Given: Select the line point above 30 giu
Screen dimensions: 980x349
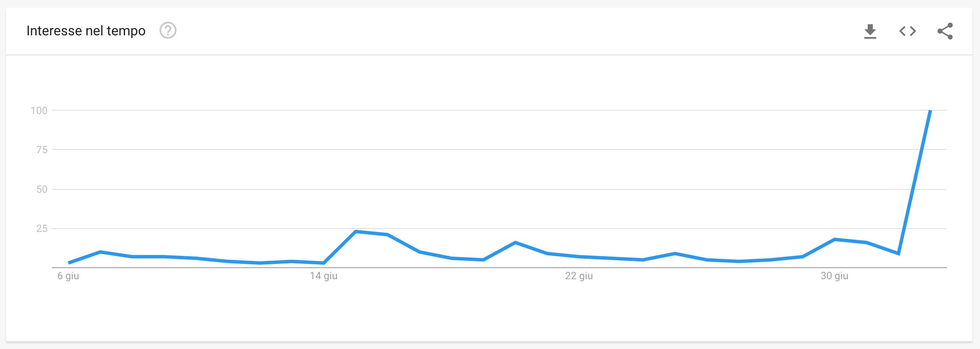Looking at the screenshot, I should point(835,239).
